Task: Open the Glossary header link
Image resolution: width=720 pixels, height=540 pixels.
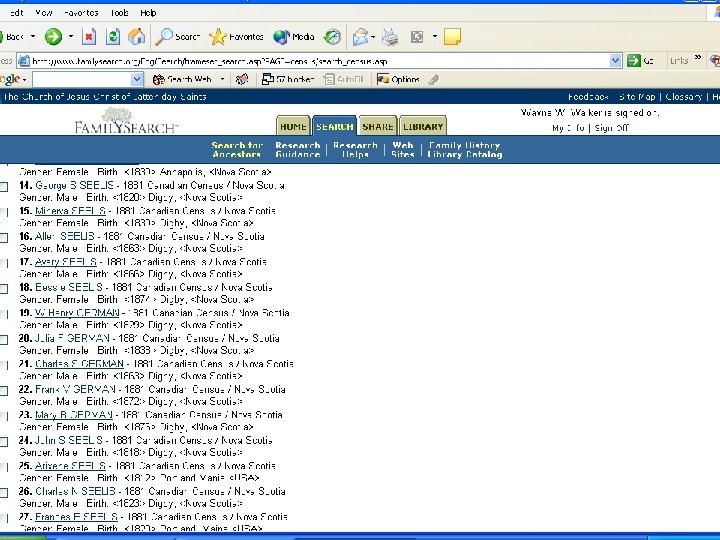Action: point(684,97)
